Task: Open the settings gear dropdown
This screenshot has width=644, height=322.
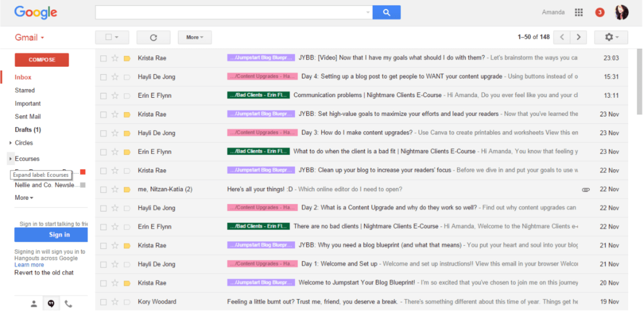Action: click(611, 37)
